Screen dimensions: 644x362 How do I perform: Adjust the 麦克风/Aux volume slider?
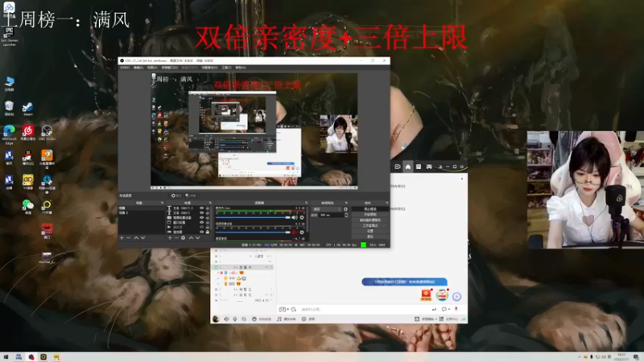point(253,217)
